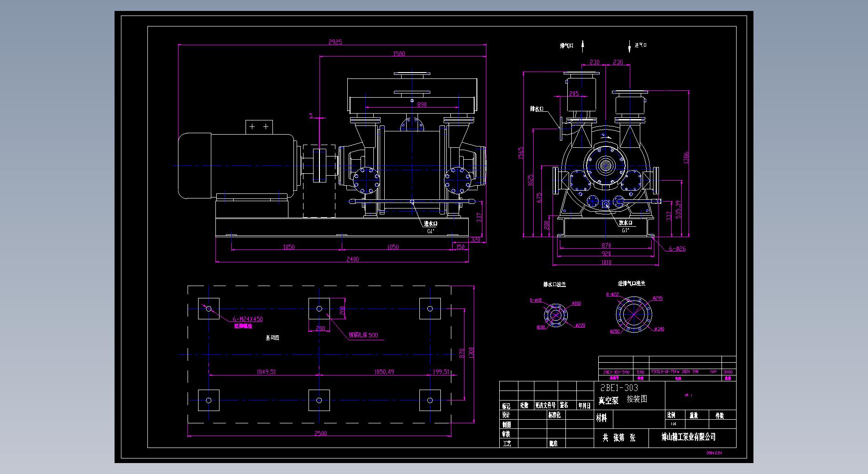868x474 pixels.
Task: Click the 审核 review row label
Action: coord(506,434)
